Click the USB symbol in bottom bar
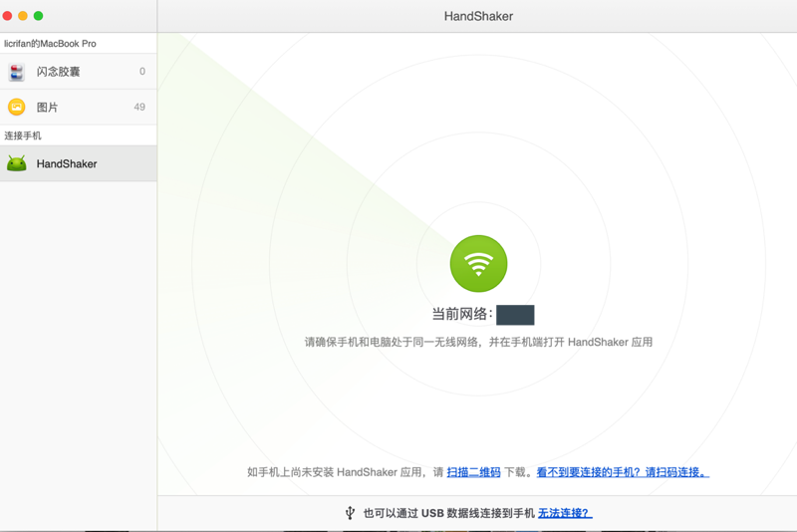797x532 pixels. click(x=350, y=513)
